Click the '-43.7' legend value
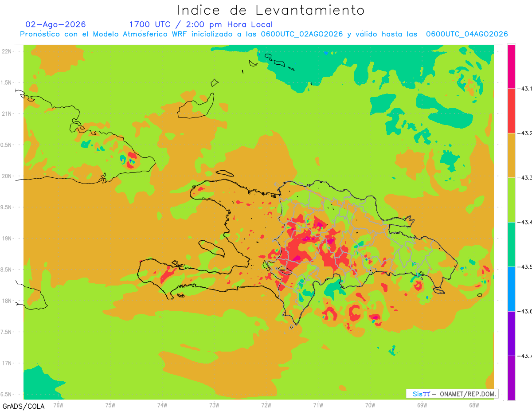Image resolution: width=532 pixels, height=411 pixels. point(524,356)
